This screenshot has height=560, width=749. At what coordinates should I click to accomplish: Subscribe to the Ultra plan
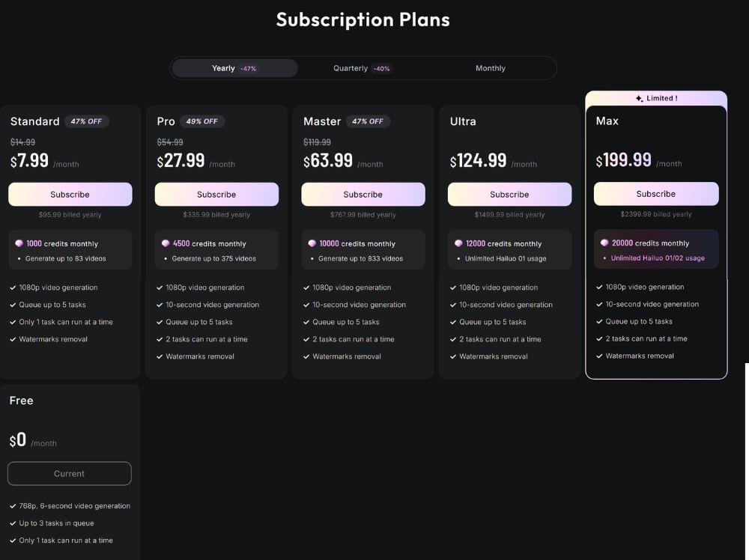pyautogui.click(x=509, y=195)
